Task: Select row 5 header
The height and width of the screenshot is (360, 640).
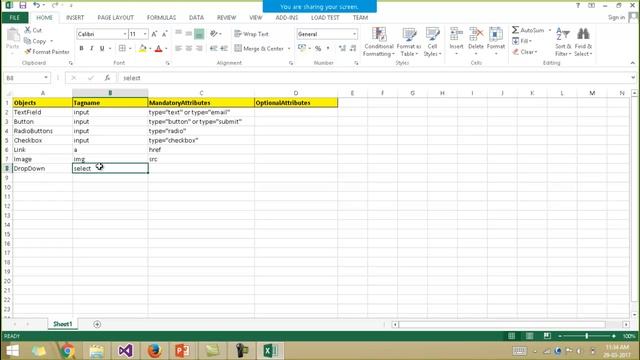Action: tap(7, 140)
